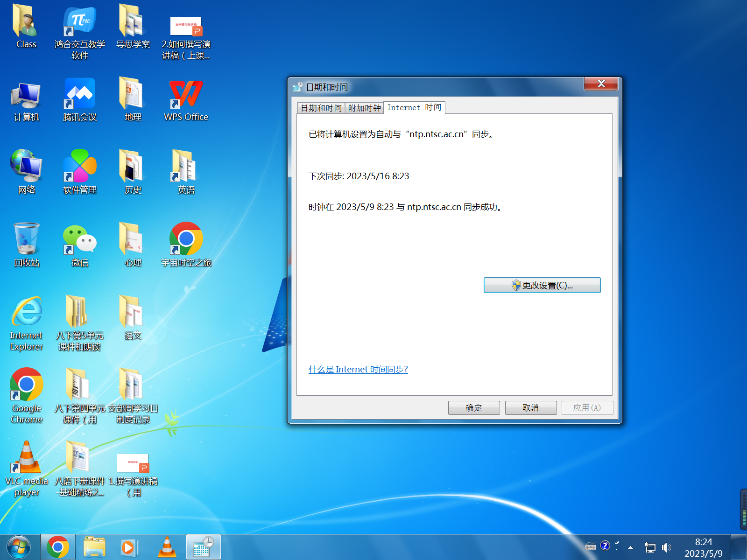
Task: Click the taskbar clock showing 8:24
Action: coord(703,547)
